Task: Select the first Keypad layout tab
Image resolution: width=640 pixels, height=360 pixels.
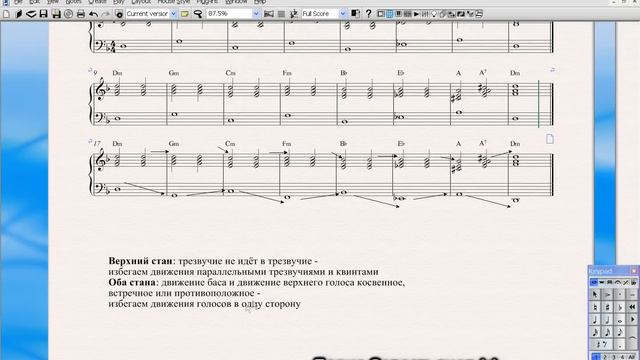Action: (594, 282)
